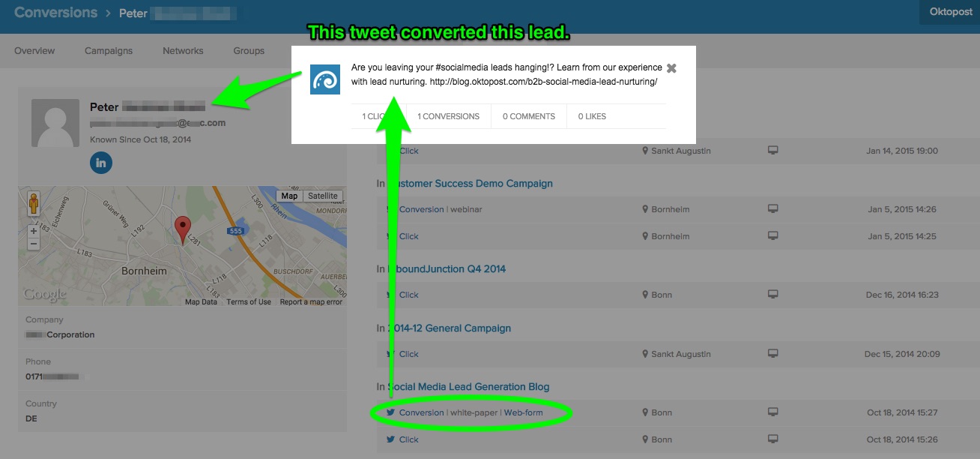
Task: Click the Web-form link
Action: point(523,412)
